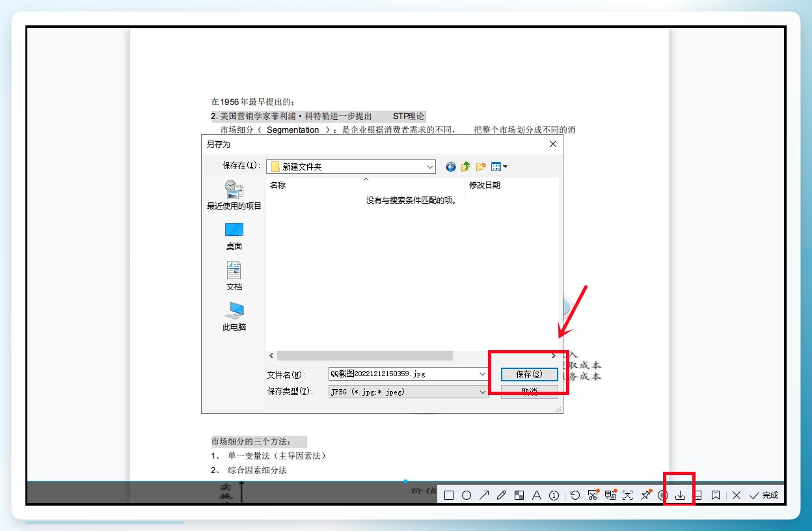Select the numbered step marker tool
Screen dimensions: 812x531
click(x=554, y=495)
